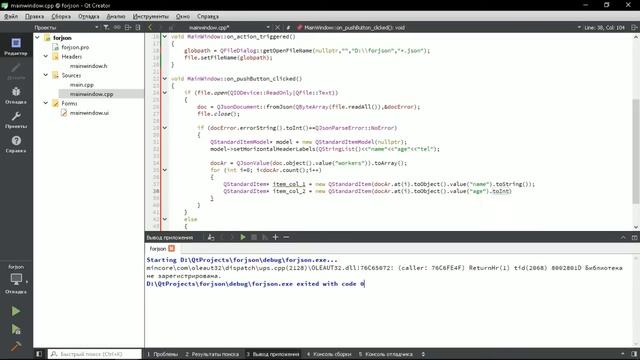
Task: Open the Окно menu
Action: (x=183, y=16)
